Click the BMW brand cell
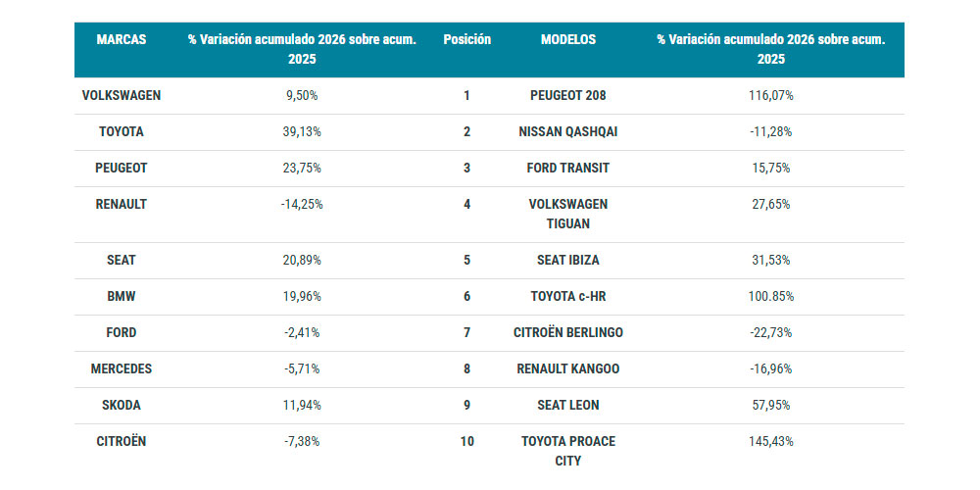This screenshot has width=980, height=490. tap(122, 297)
